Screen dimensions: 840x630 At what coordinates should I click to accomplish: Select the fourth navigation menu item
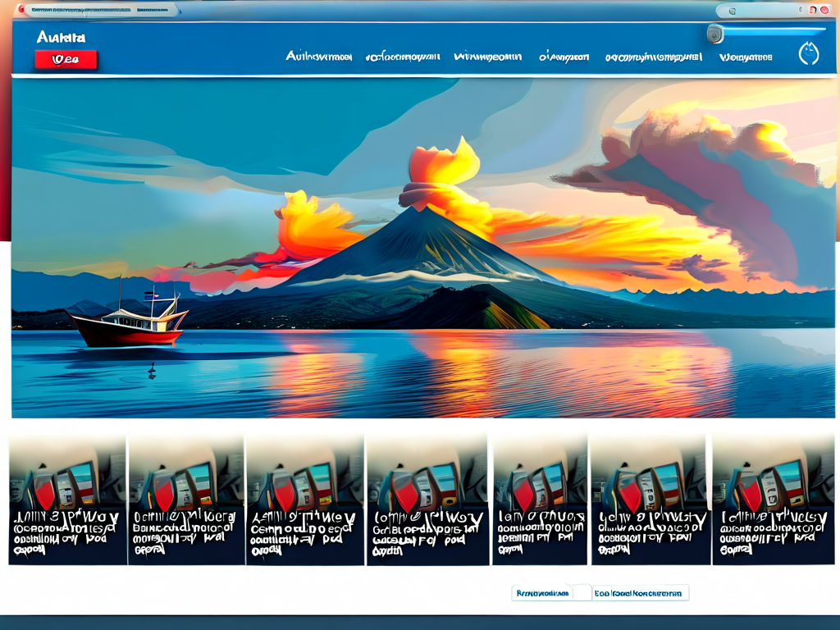click(x=564, y=57)
